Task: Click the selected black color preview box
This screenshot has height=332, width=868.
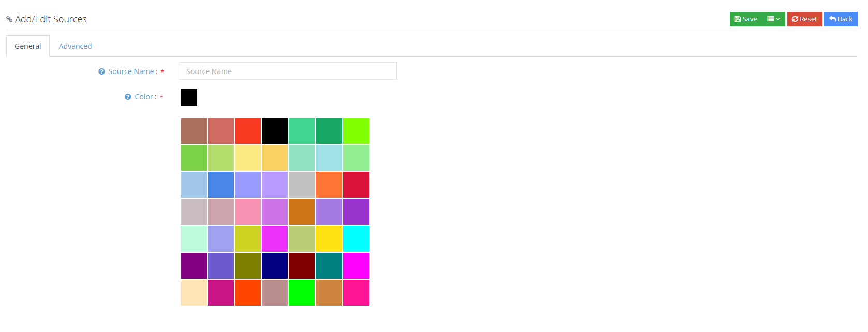Action: point(189,97)
